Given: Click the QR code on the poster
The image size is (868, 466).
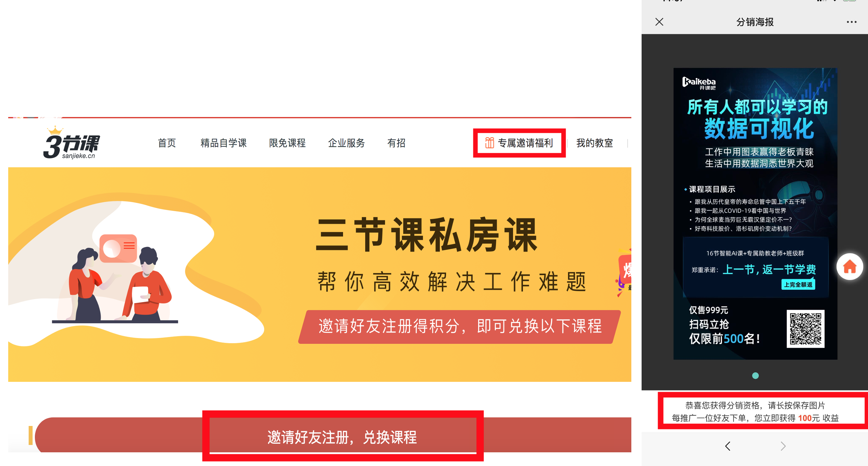Looking at the screenshot, I should point(805,329).
